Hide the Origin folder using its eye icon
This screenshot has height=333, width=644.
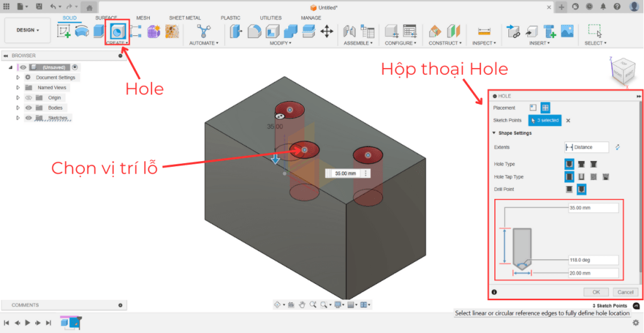[28, 98]
